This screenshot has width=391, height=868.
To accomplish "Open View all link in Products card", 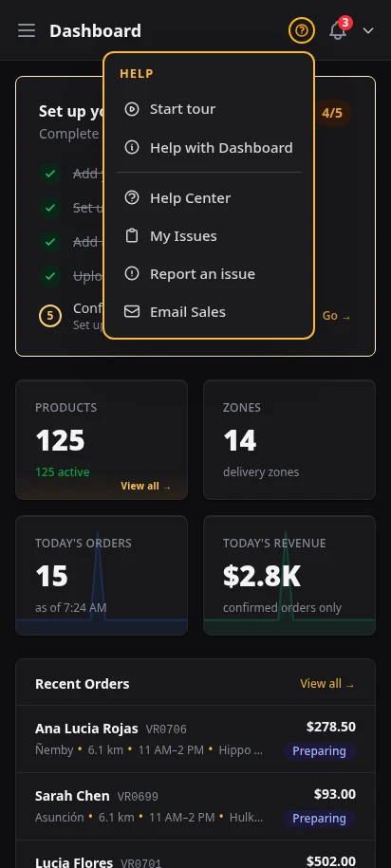I will point(145,486).
